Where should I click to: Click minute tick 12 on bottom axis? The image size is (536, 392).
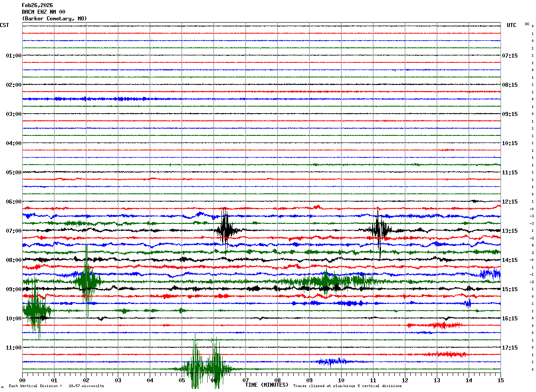(x=405, y=380)
